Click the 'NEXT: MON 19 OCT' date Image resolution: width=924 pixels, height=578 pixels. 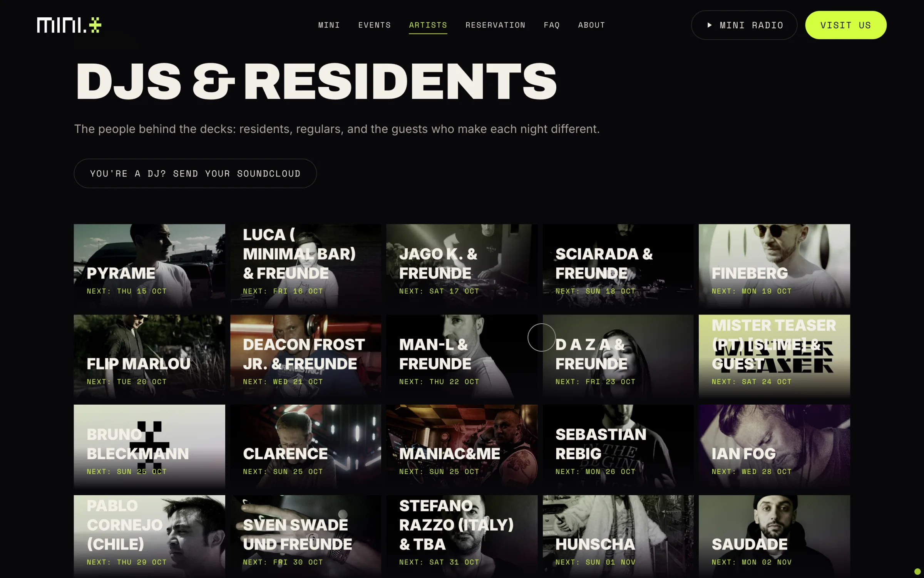pyautogui.click(x=752, y=291)
